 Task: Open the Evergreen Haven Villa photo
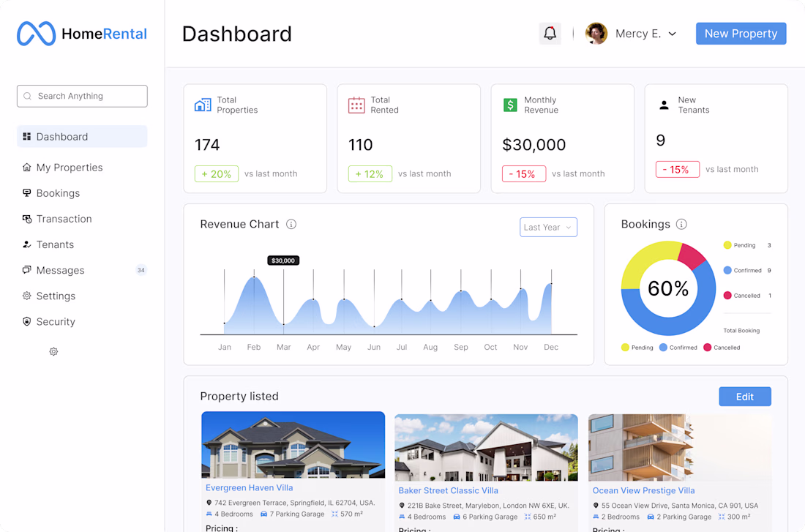click(293, 445)
